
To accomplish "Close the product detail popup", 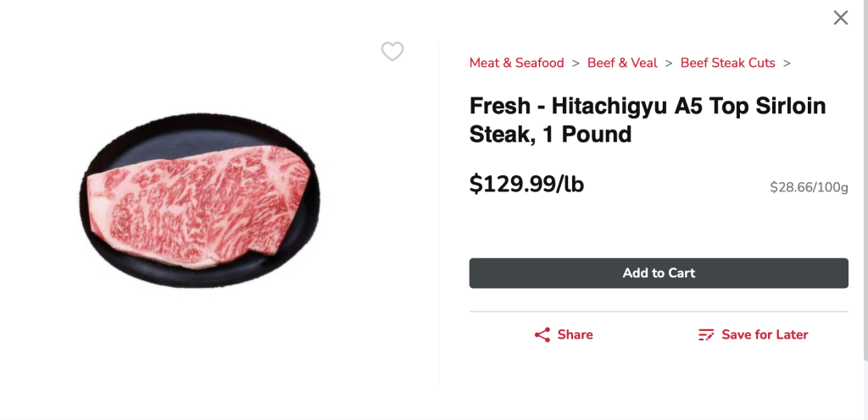I will pos(840,18).
